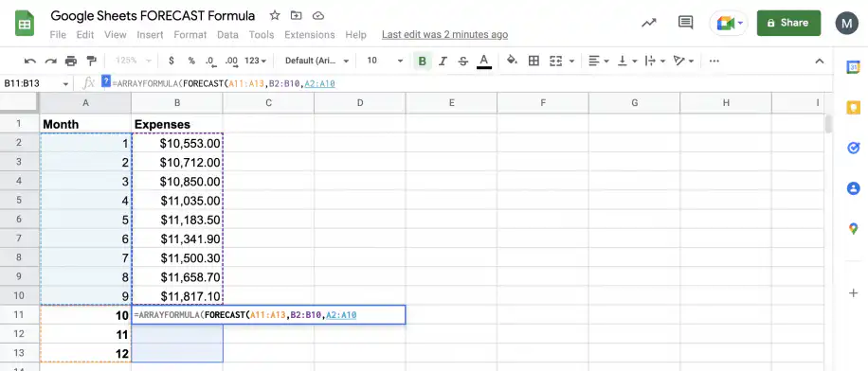Image resolution: width=868 pixels, height=371 pixels.
Task: Open the comment history icon
Action: pyautogui.click(x=686, y=23)
